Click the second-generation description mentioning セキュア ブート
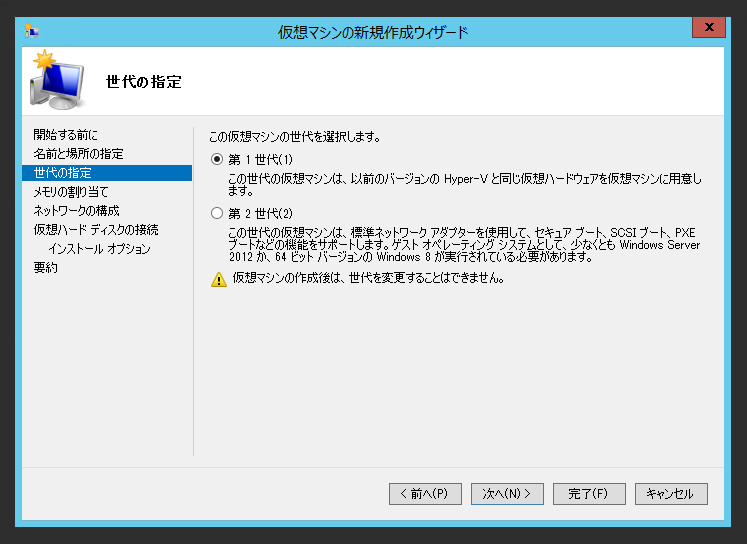Image resolution: width=747 pixels, height=544 pixels. pyautogui.click(x=464, y=245)
